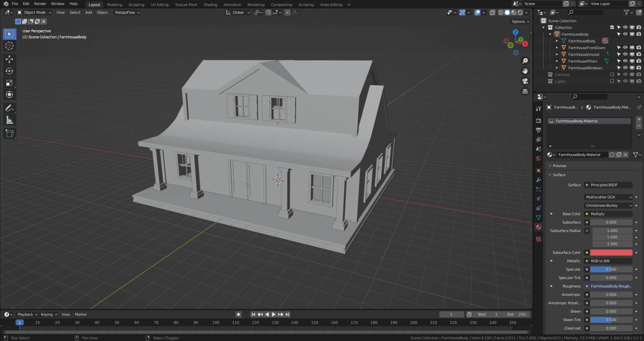Click the Subsurface Color red swatch

tap(611, 253)
